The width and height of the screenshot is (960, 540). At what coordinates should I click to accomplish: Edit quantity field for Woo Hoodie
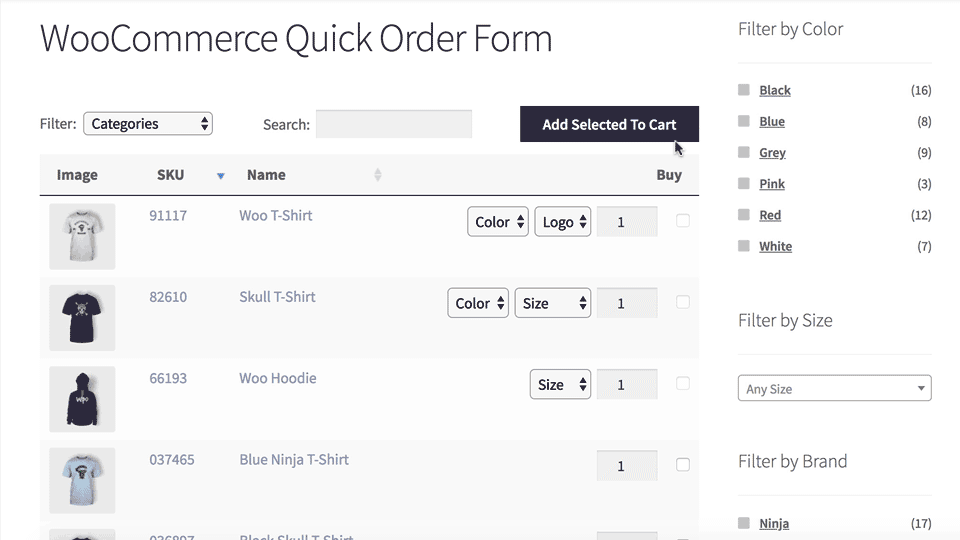[x=627, y=384]
